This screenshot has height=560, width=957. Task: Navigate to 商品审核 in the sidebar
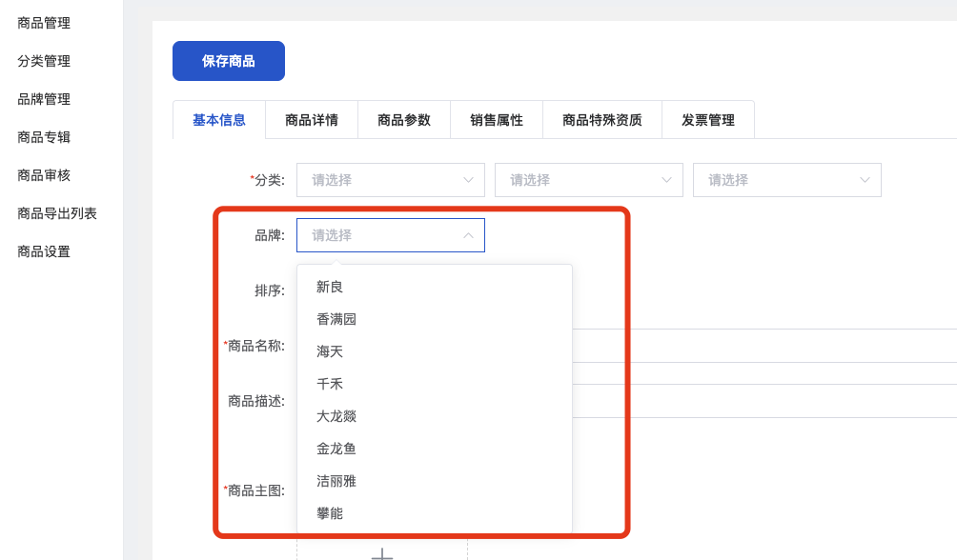[x=44, y=175]
